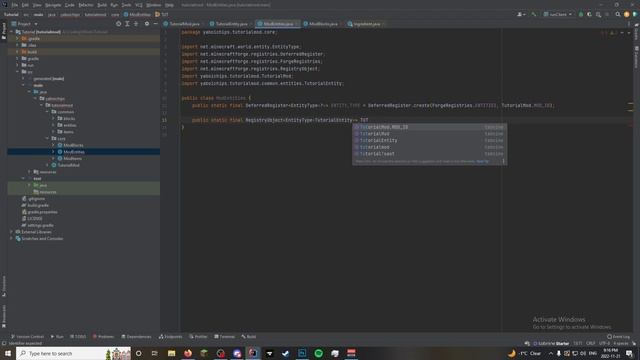The width and height of the screenshot is (640, 360).
Task: Open the Run menu
Action: (114, 5)
